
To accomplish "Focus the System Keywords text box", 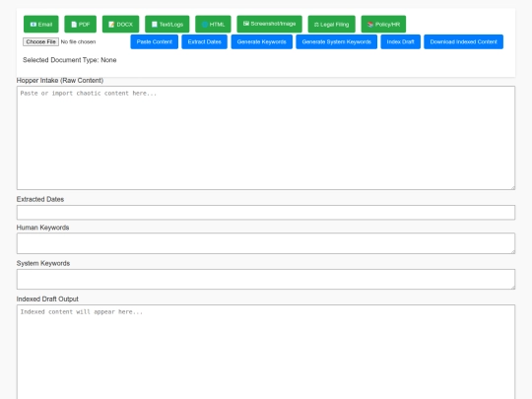I will pos(266,279).
